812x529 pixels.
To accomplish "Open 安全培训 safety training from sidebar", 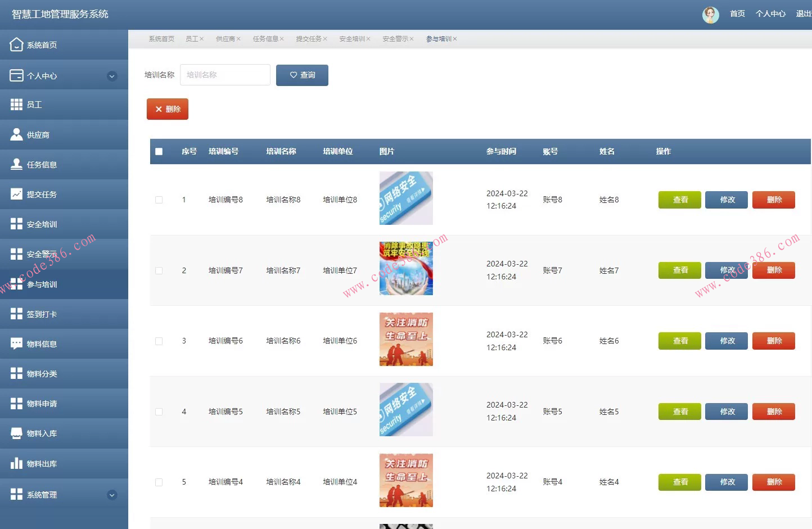I will (16, 224).
